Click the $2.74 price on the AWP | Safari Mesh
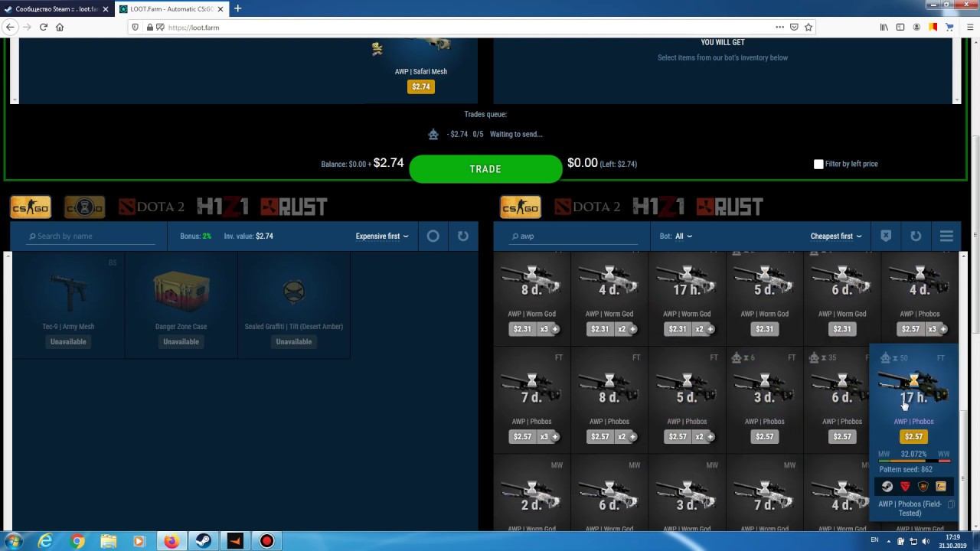 (x=421, y=86)
